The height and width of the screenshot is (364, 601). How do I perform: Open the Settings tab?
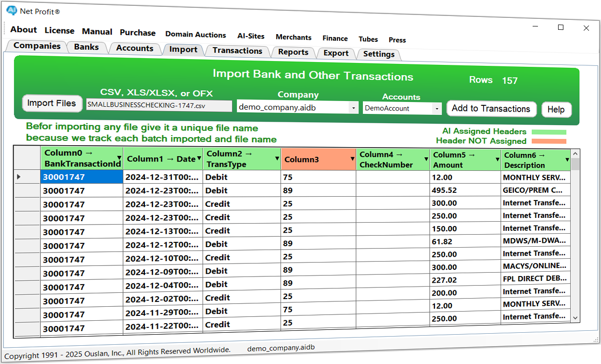point(379,54)
